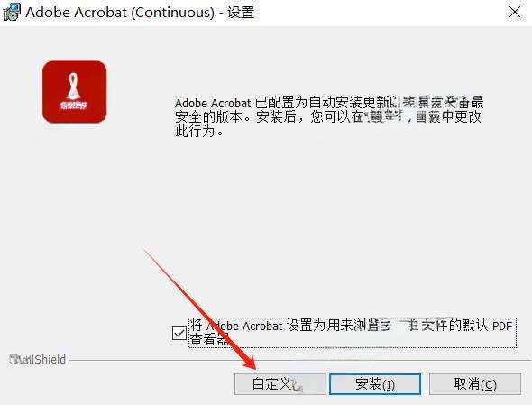Screen dimensions: 532x405
Task: Click the red Adobe Acrobat logo
Action: coord(74,92)
